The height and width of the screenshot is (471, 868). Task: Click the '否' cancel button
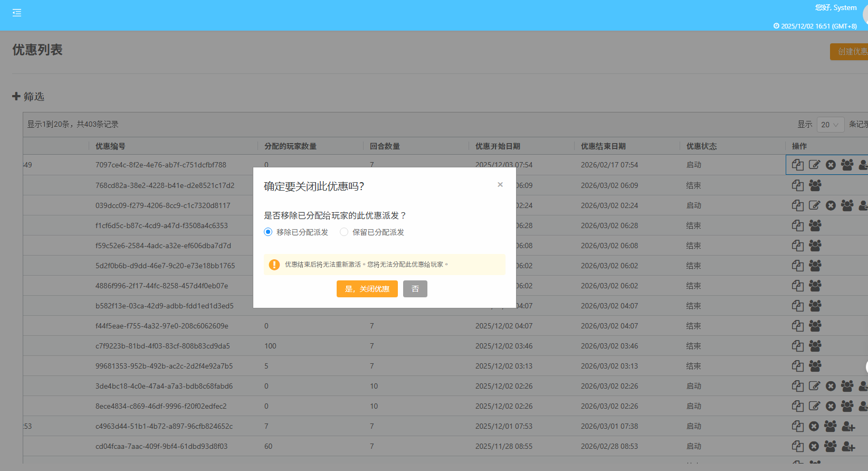pyautogui.click(x=415, y=289)
